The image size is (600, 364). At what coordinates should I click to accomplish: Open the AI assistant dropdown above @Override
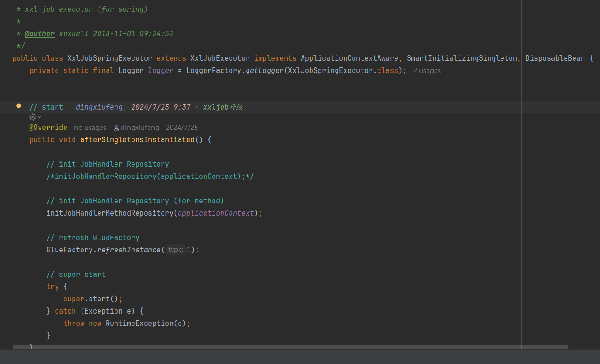35,117
